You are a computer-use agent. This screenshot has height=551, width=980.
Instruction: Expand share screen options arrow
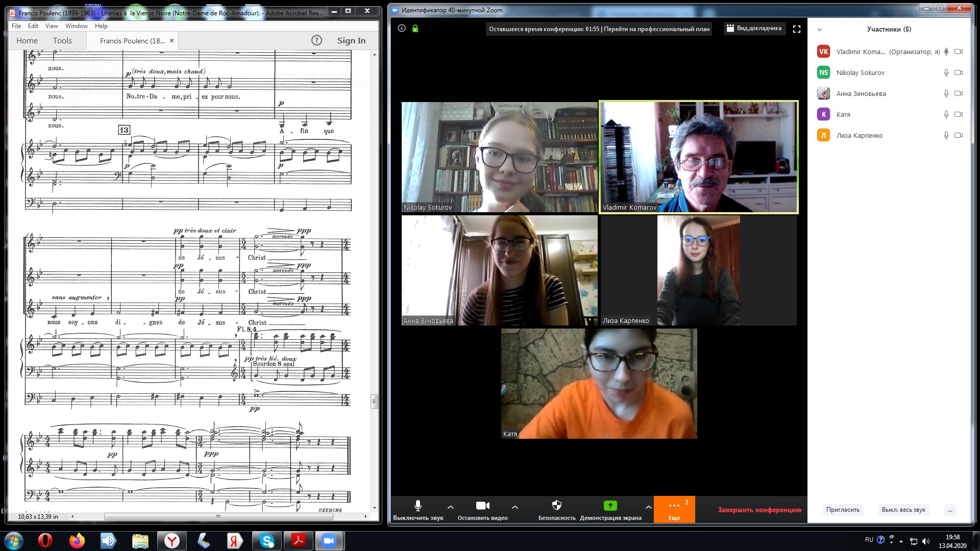[648, 507]
